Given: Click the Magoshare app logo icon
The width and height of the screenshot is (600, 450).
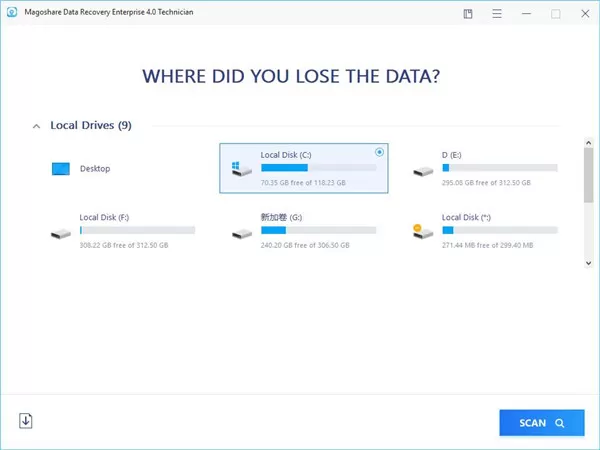Looking at the screenshot, I should pos(12,12).
